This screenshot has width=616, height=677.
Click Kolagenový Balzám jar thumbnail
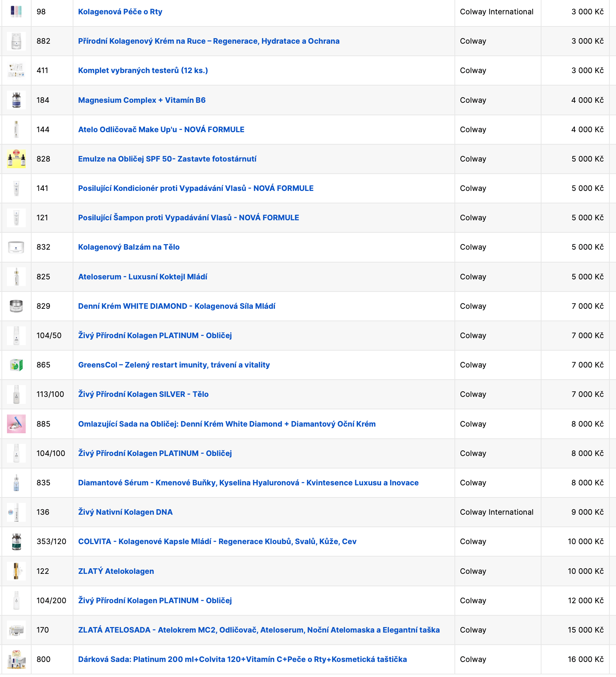coord(16,247)
